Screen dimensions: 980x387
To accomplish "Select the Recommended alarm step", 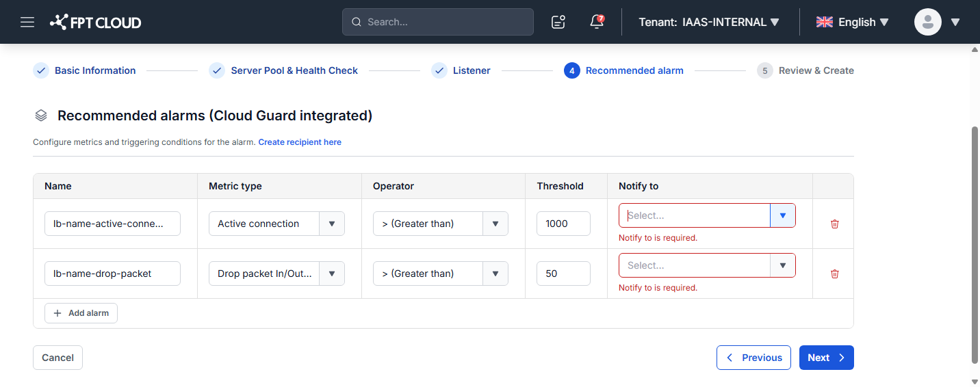I will tap(624, 70).
